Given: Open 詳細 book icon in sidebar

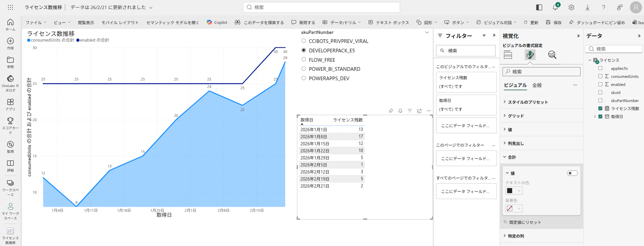Looking at the screenshot, I should pyautogui.click(x=10, y=165).
